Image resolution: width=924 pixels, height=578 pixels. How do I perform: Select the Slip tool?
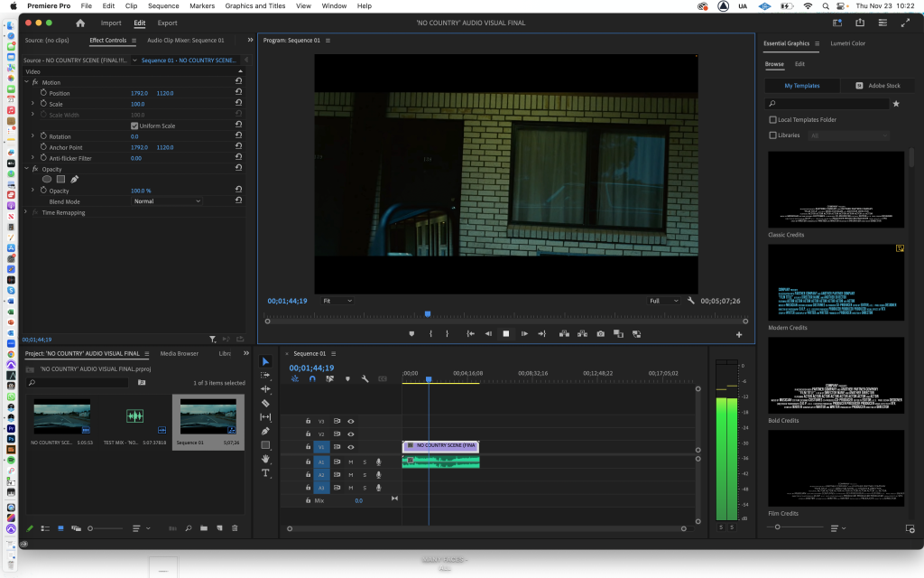coord(265,417)
